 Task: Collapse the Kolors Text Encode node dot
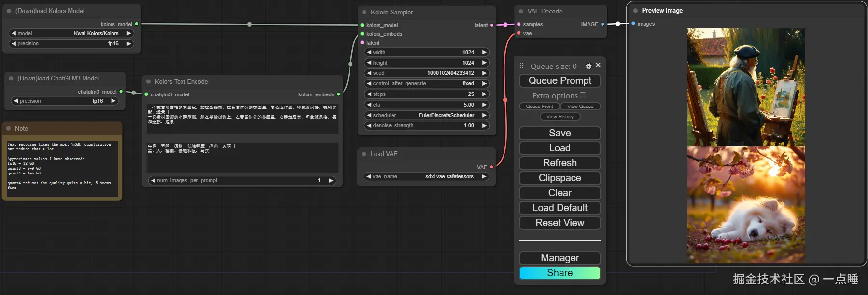tap(149, 81)
